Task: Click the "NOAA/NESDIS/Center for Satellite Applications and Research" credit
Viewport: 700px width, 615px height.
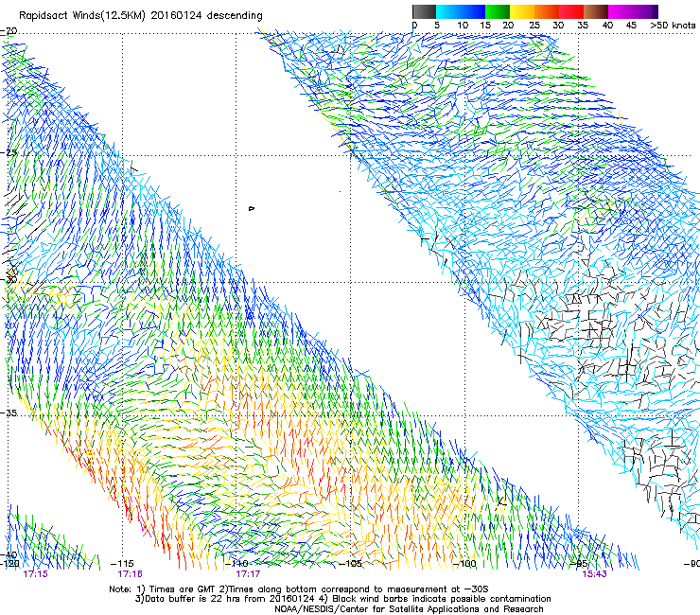Action: [x=409, y=609]
